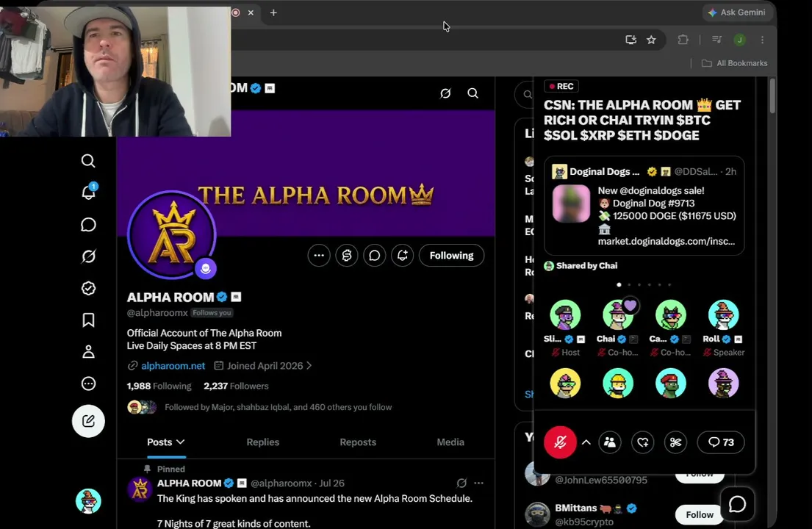812x529 pixels.
Task: Expand microphone options caret in Space
Action: 586,442
